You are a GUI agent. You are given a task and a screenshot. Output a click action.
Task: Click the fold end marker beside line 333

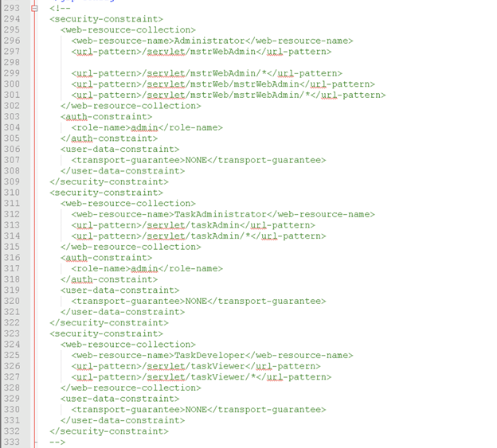click(35, 442)
